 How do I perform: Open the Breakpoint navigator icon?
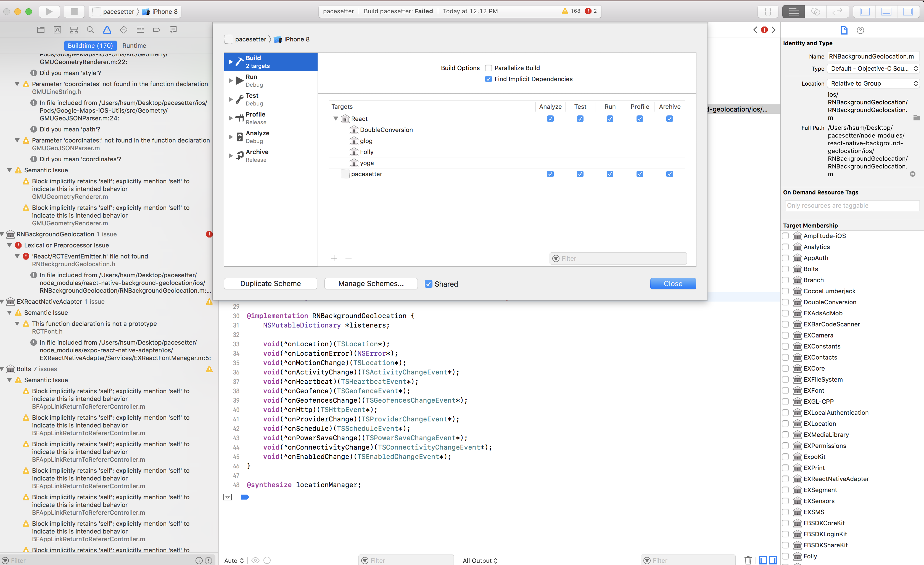coord(157,30)
